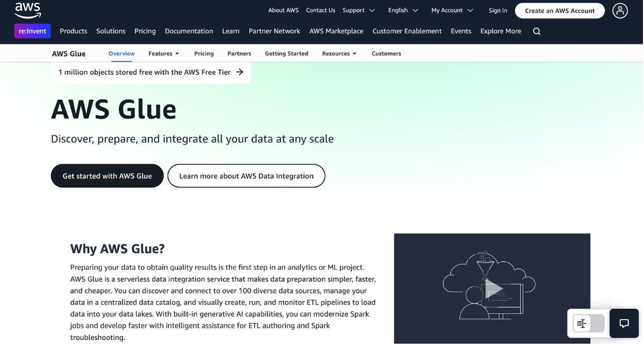This screenshot has width=644, height=344.
Task: Select the Customers tab
Action: click(386, 53)
